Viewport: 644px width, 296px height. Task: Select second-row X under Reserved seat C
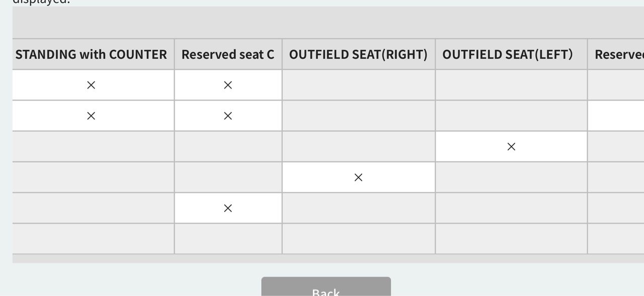228,116
